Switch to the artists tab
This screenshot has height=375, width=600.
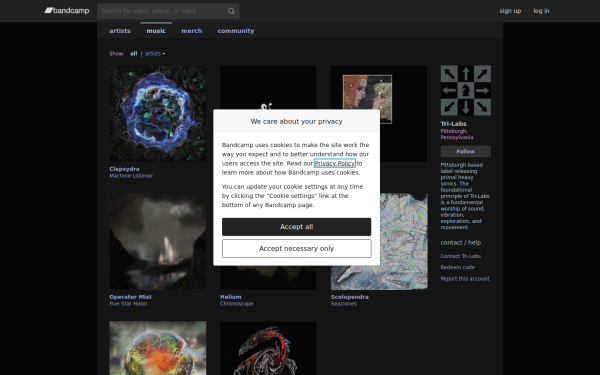click(x=120, y=31)
